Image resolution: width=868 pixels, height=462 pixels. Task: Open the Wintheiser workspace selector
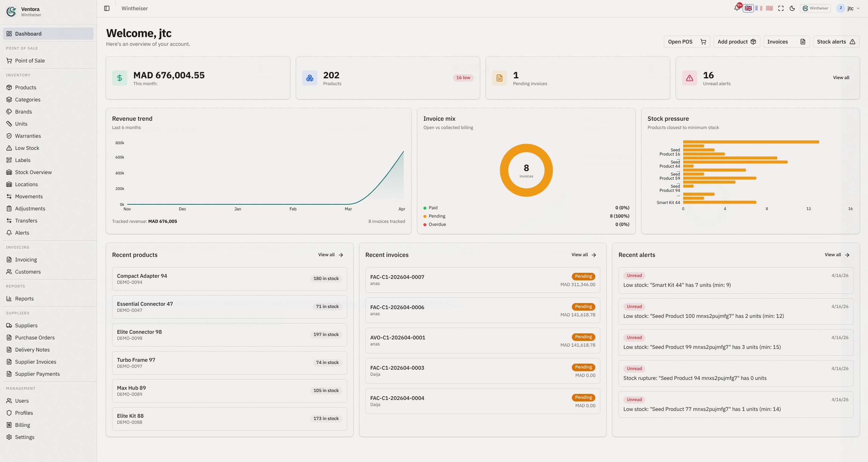[x=815, y=8]
